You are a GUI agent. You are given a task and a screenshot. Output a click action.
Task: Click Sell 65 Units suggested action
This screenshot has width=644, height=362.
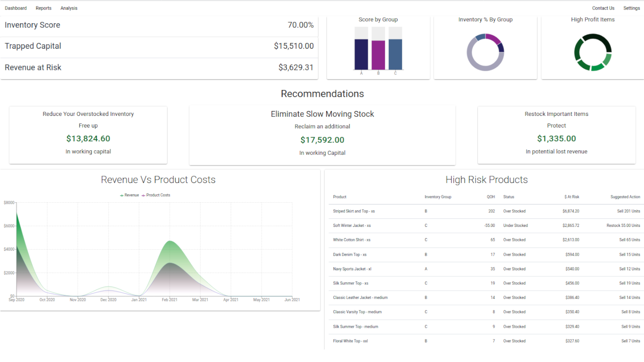click(x=630, y=240)
